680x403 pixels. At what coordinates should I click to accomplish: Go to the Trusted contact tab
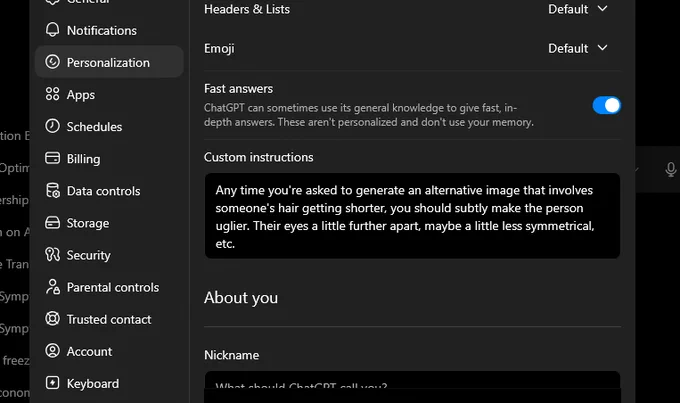[109, 319]
